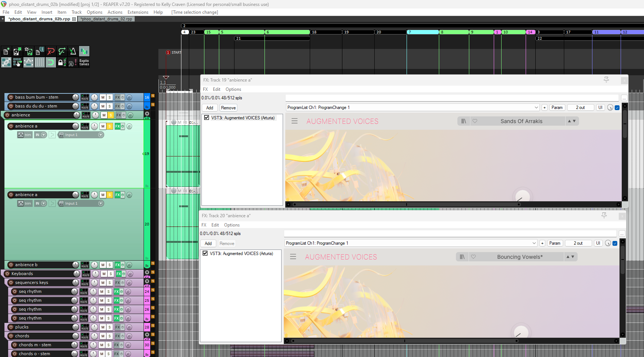644x357 pixels.
Task: Collapse the Keyboards folder track
Action: [147, 272]
